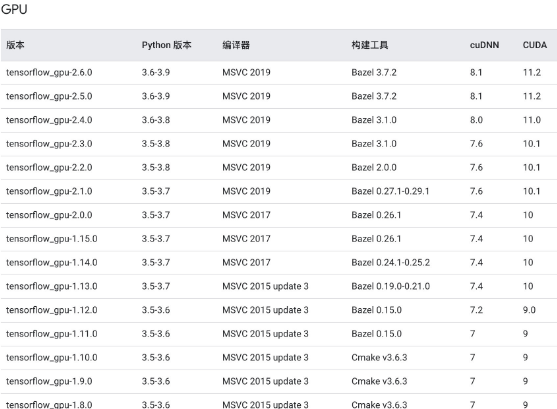Select the tensorflow_gpu-2.3.0 version cell
Viewport: 557px width, 409px height.
click(x=49, y=144)
